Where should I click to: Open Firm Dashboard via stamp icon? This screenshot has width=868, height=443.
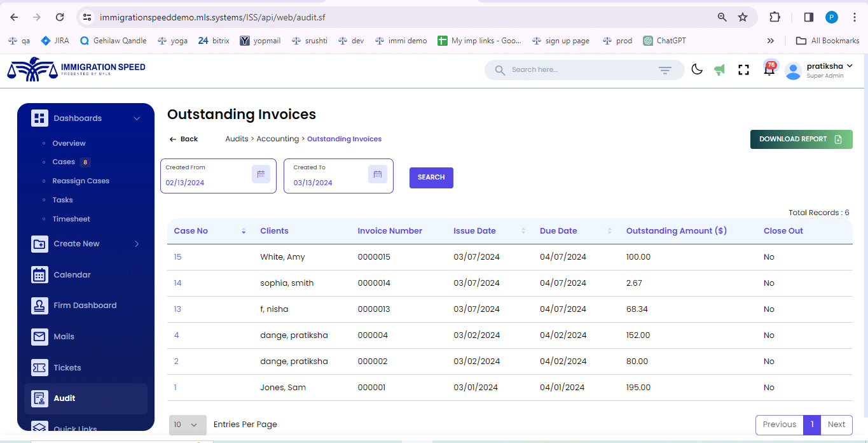tap(39, 306)
